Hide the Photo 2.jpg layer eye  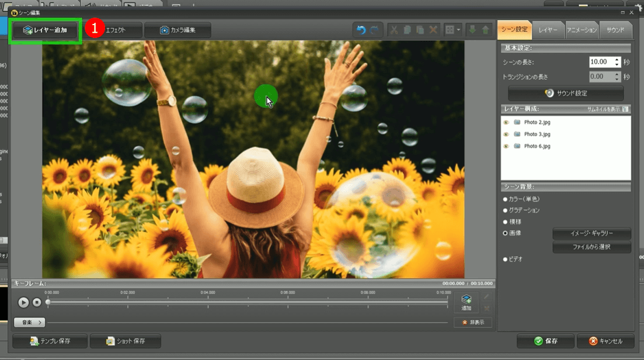506,123
